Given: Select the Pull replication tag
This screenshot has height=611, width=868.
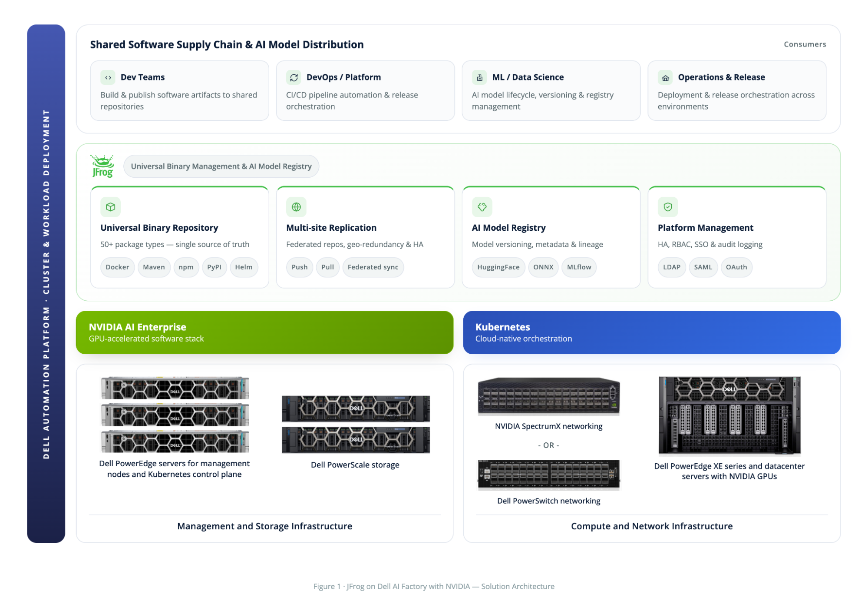Looking at the screenshot, I should 328,267.
